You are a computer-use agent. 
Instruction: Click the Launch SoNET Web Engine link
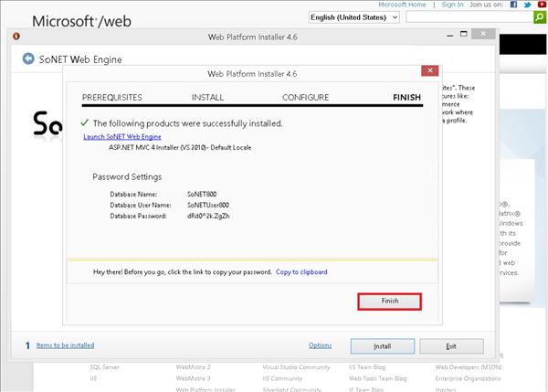click(122, 137)
